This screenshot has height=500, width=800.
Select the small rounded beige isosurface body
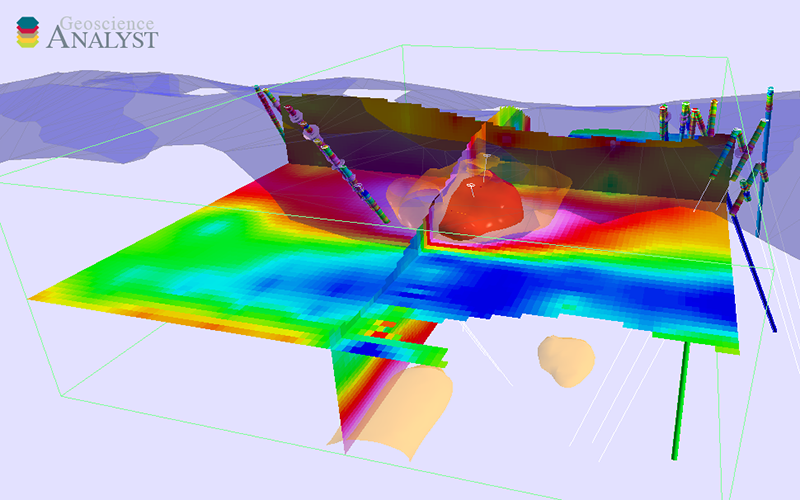(565, 360)
